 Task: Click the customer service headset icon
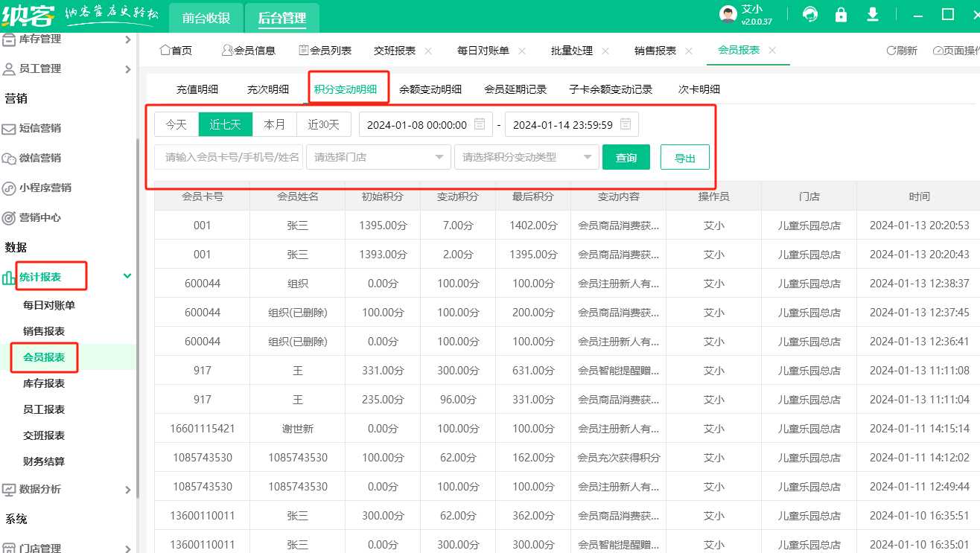click(x=809, y=15)
